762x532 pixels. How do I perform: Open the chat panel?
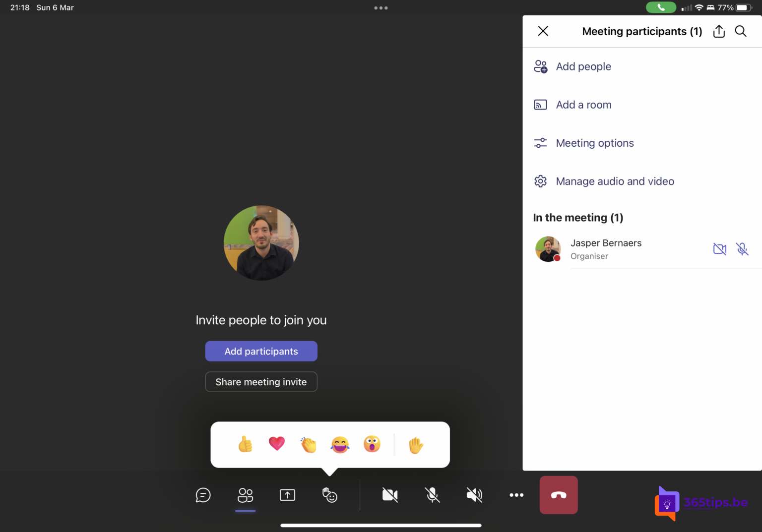tap(203, 495)
